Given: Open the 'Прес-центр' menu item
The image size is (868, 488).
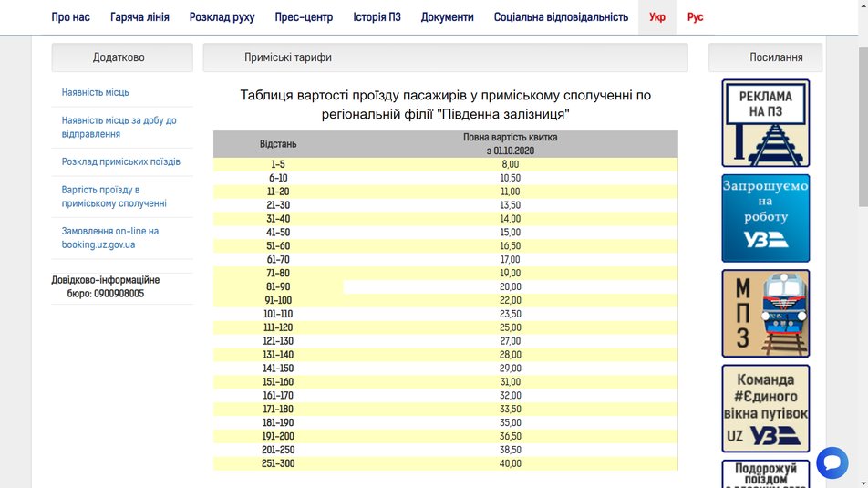Looking at the screenshot, I should click(x=304, y=17).
